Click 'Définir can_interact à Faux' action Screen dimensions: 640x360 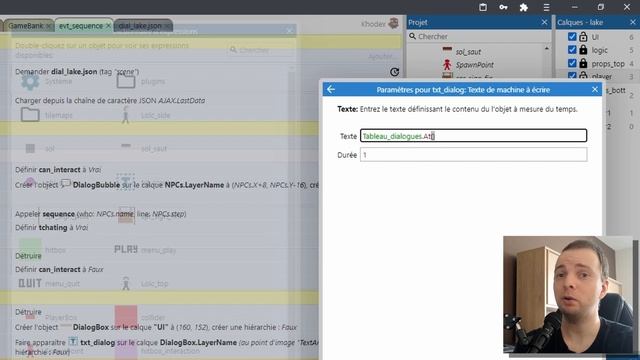[x=59, y=269]
